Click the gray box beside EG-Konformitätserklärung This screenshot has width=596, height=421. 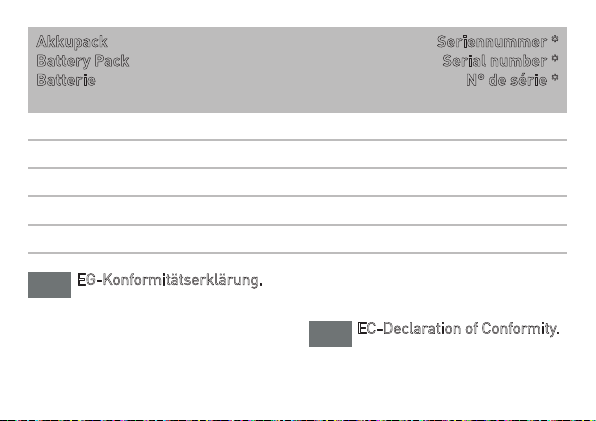click(x=49, y=285)
